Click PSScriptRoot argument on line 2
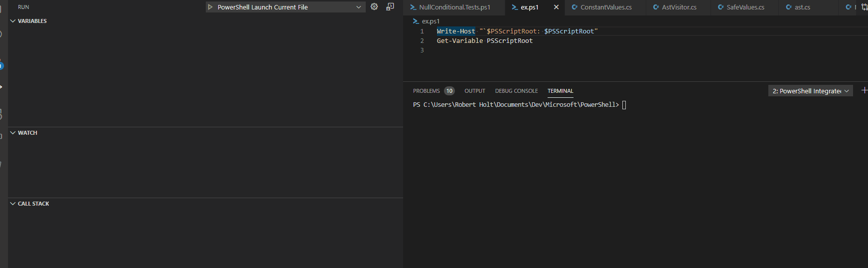Viewport: 868px width, 268px height. point(510,41)
